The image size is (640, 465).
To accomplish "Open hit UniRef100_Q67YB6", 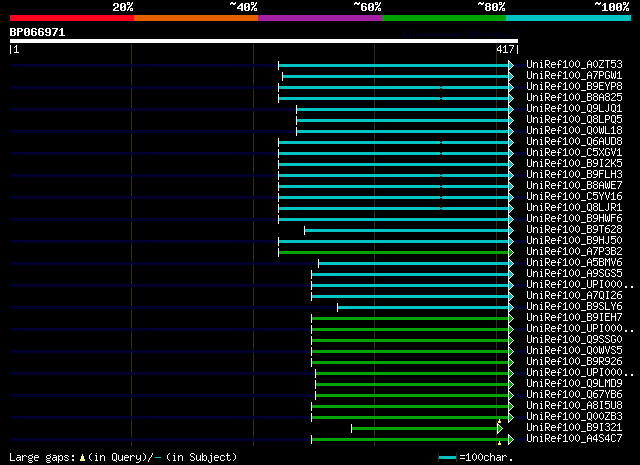I will (x=574, y=395).
